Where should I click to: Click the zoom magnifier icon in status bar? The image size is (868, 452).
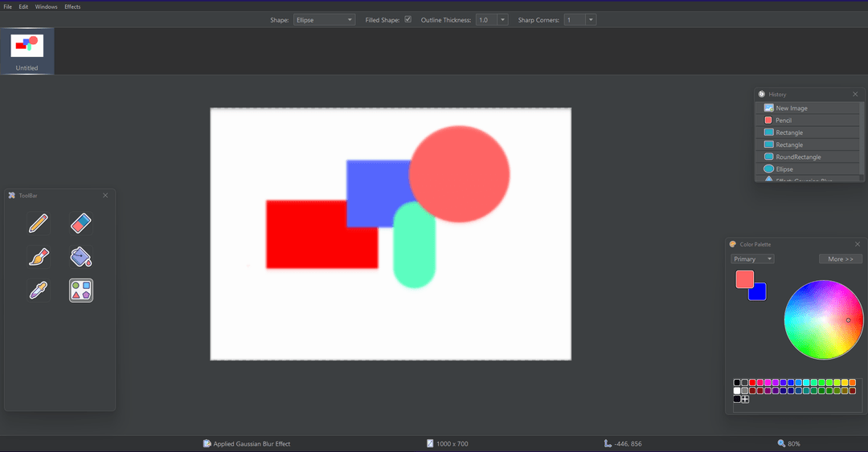tap(781, 443)
